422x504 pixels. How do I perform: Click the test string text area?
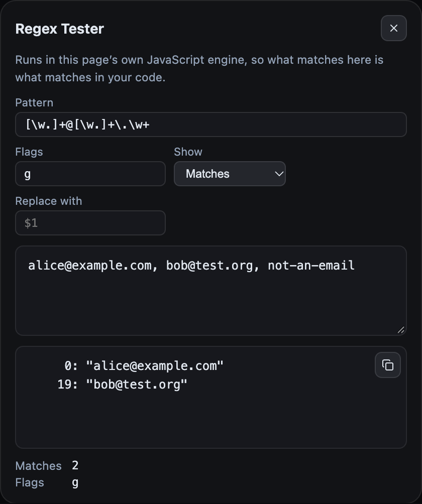pyautogui.click(x=211, y=291)
